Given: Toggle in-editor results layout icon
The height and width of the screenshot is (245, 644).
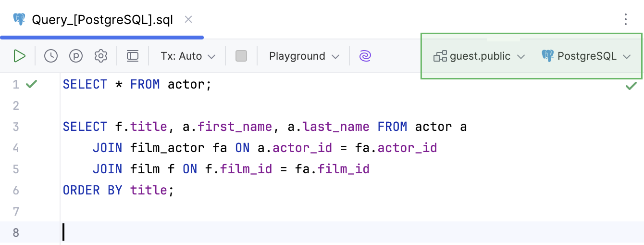Looking at the screenshot, I should click(x=133, y=56).
